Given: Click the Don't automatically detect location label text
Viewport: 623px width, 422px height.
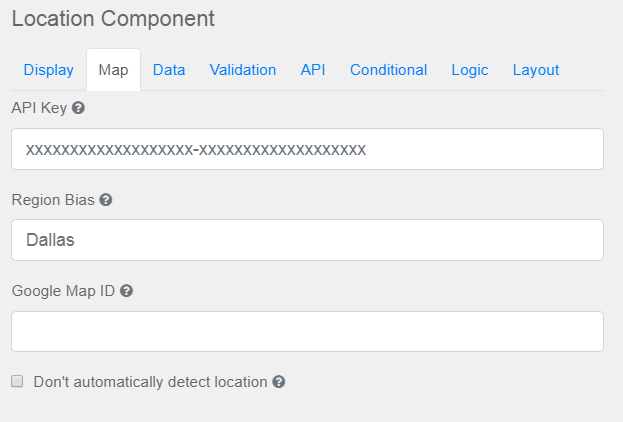Looking at the screenshot, I should click(150, 382).
